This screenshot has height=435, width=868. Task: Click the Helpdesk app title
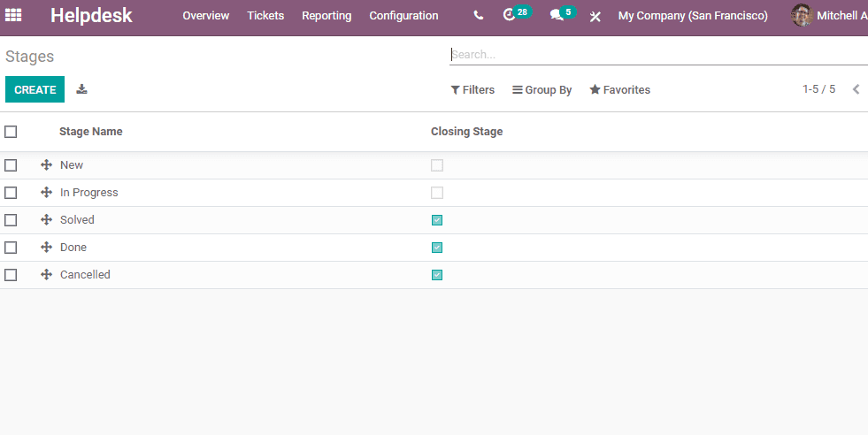point(91,16)
